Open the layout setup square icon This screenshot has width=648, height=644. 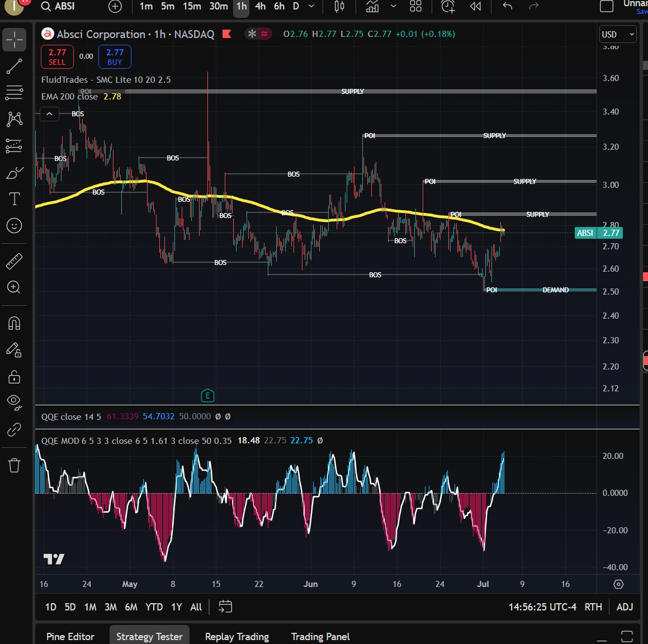click(x=606, y=6)
